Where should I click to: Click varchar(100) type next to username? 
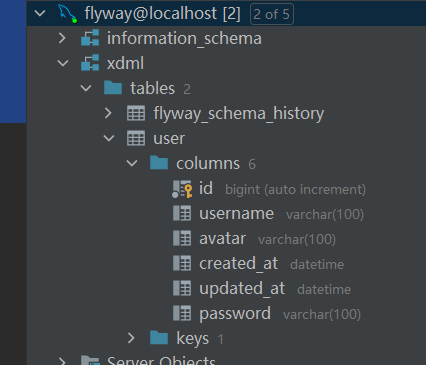point(325,214)
